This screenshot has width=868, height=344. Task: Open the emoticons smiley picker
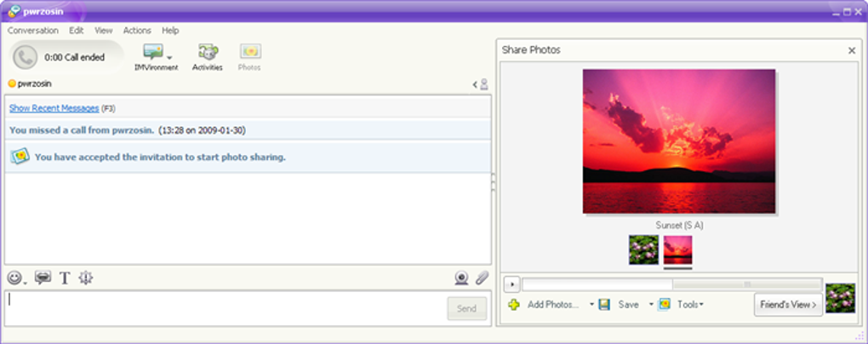click(15, 278)
